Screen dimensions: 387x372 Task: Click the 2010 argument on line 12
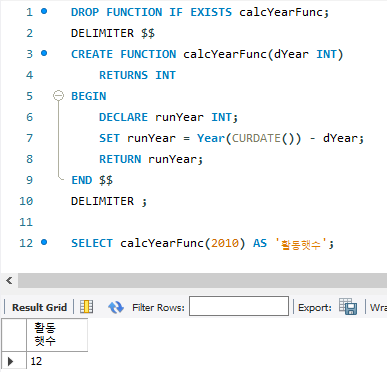[225, 243]
